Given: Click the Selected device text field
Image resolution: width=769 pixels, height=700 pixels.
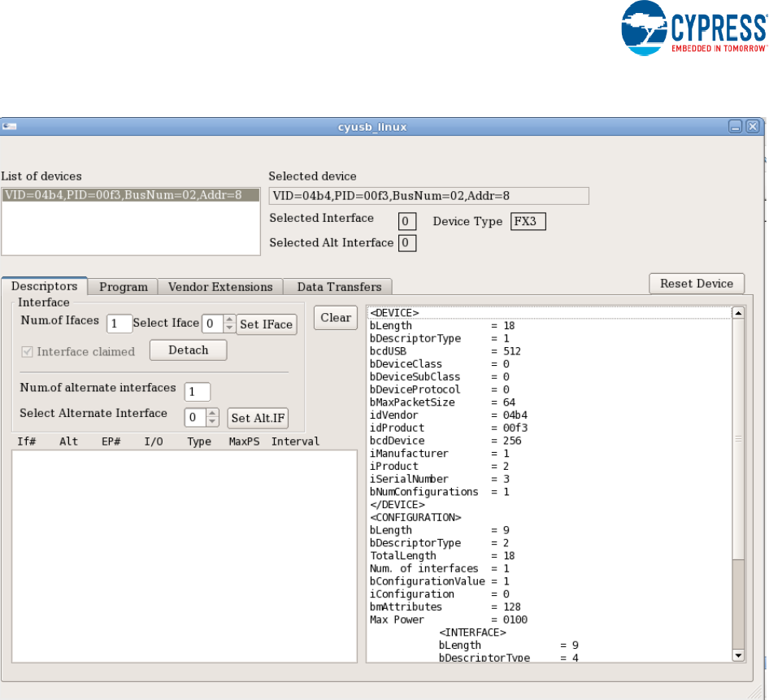Looking at the screenshot, I should [x=428, y=196].
